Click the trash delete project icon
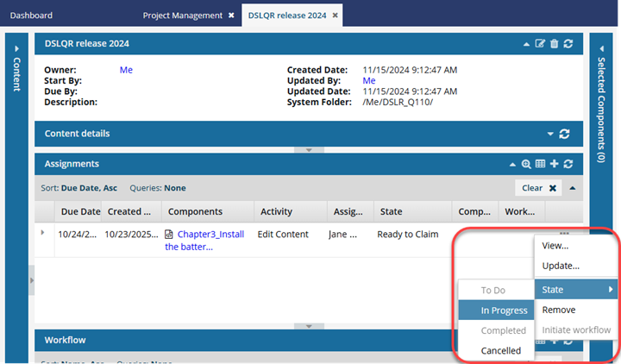The image size is (621, 364). (554, 43)
